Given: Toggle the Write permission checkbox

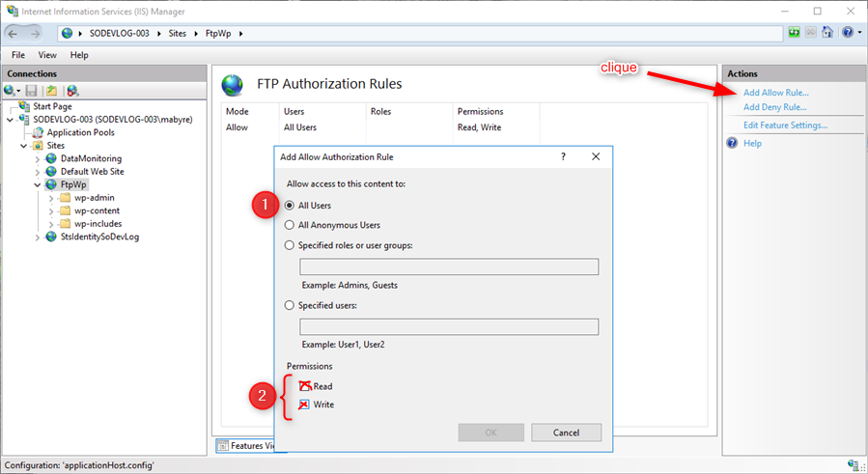Looking at the screenshot, I should (x=304, y=404).
